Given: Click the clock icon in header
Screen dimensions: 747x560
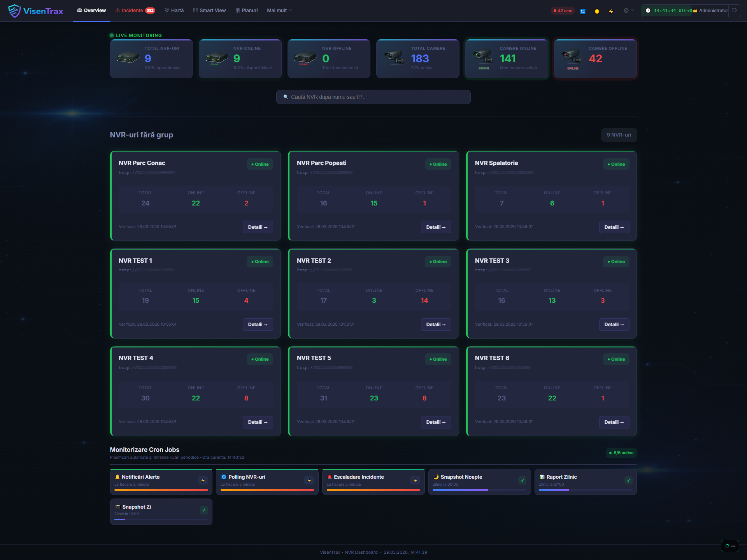Looking at the screenshot, I should point(648,11).
